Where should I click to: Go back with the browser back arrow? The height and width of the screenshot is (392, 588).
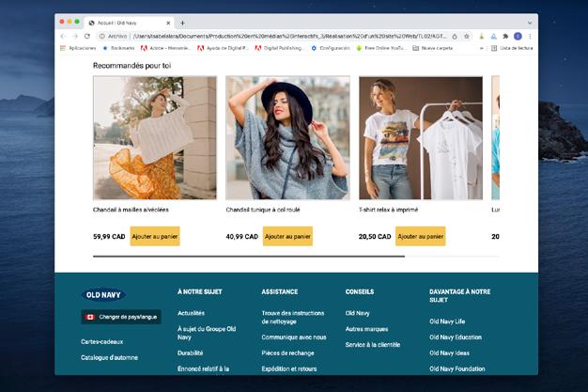coord(63,37)
